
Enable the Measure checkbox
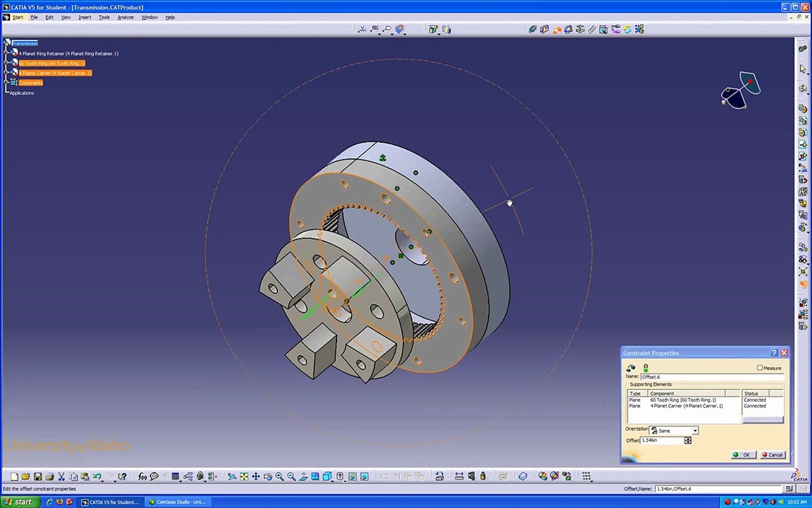(x=759, y=368)
